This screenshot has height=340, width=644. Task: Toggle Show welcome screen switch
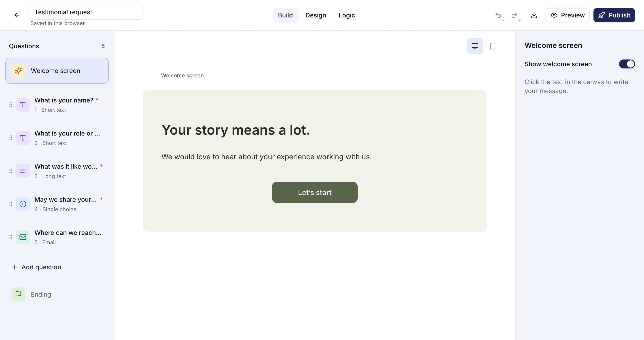point(627,64)
